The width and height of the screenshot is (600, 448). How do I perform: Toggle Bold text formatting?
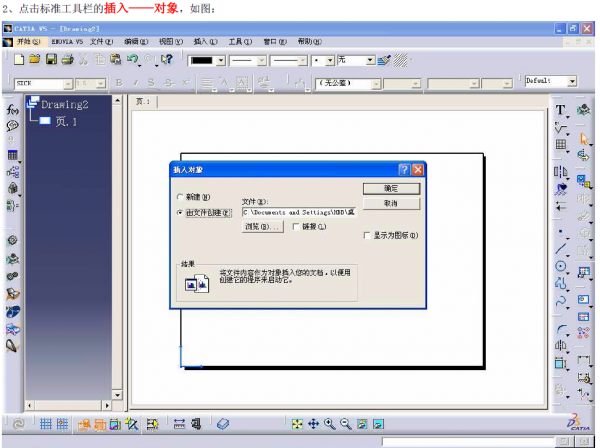click(x=119, y=83)
